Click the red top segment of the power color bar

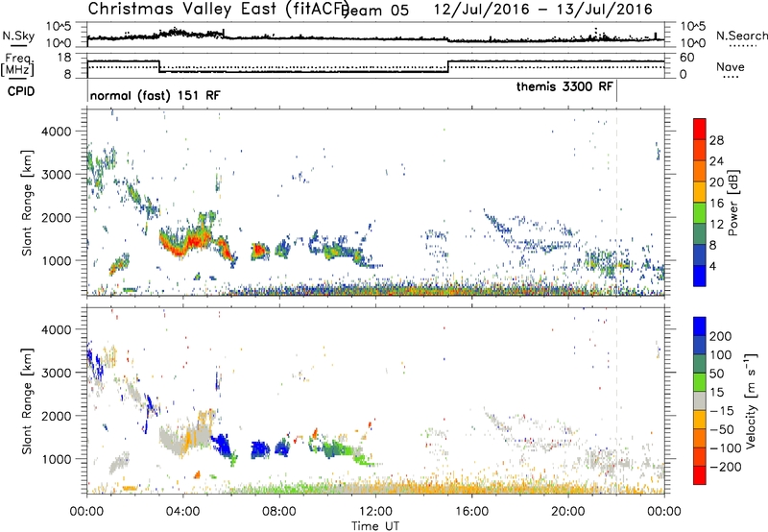click(x=700, y=129)
